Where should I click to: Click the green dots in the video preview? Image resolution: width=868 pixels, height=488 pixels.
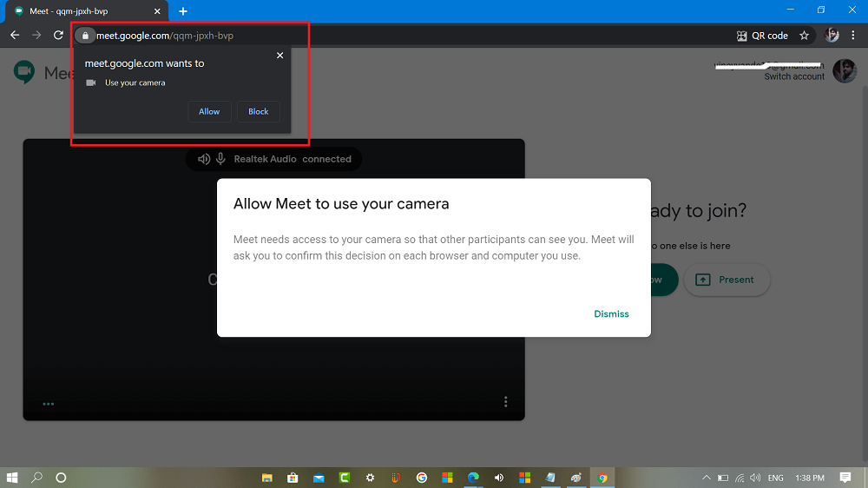pyautogui.click(x=48, y=404)
